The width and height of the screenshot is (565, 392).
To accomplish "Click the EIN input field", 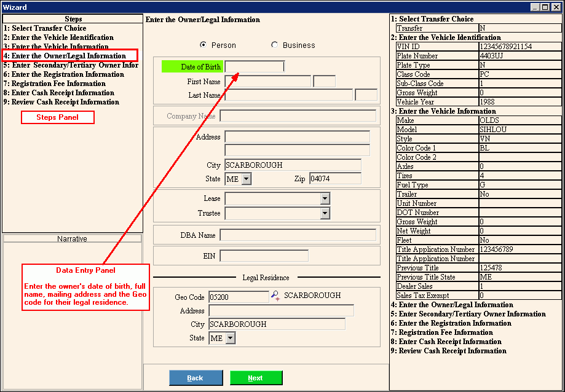I will coord(264,256).
